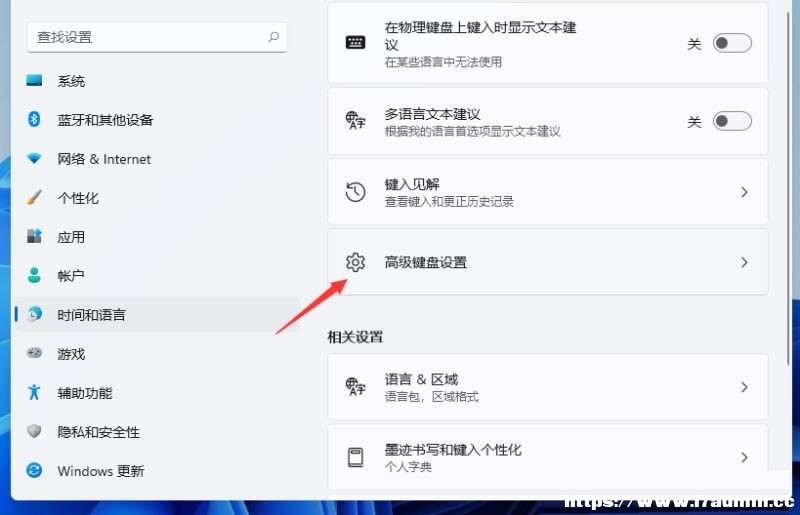This screenshot has height=515, width=800.
Task: Select 系统 in the sidebar
Action: [x=157, y=81]
